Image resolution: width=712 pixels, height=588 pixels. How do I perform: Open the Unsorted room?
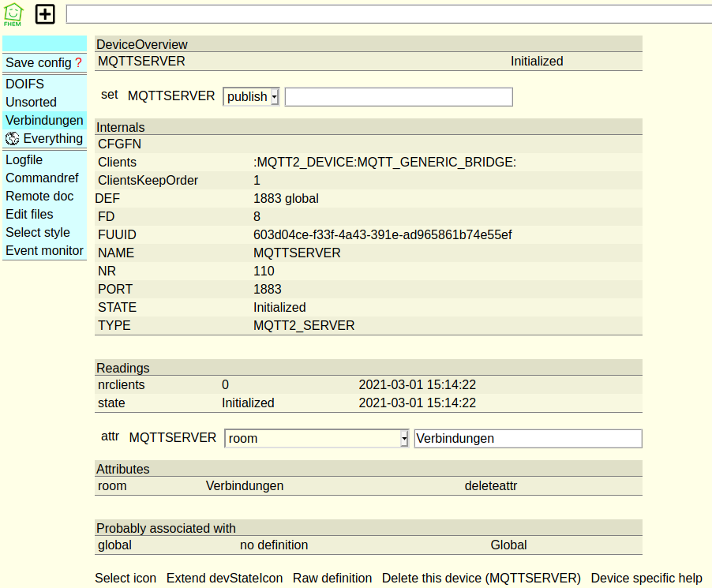(31, 102)
